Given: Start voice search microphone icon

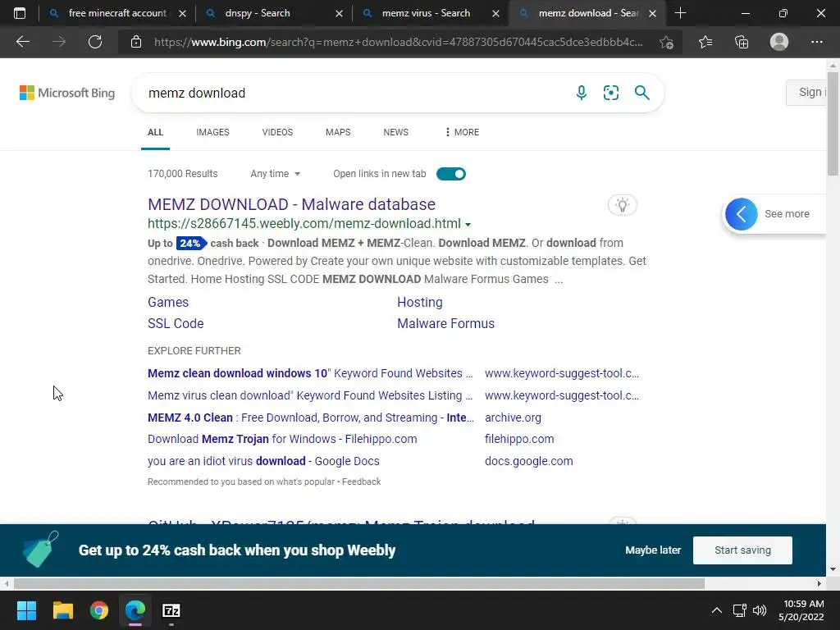Looking at the screenshot, I should point(582,93).
